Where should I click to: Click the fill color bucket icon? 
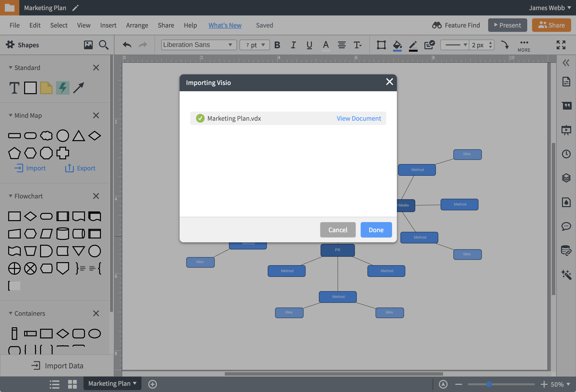tap(397, 45)
